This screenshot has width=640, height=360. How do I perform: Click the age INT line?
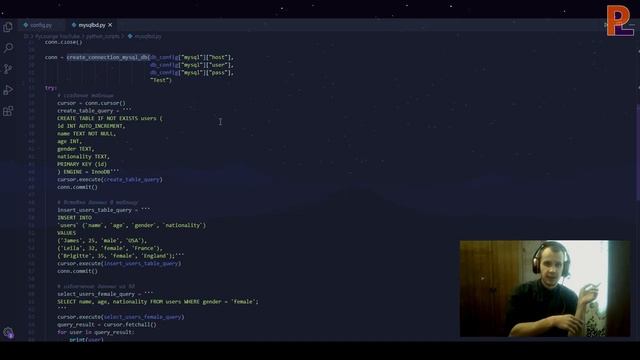[x=69, y=141]
